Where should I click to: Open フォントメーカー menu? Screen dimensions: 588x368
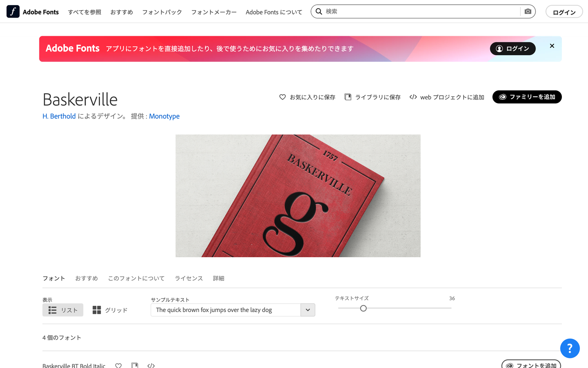pyautogui.click(x=214, y=12)
